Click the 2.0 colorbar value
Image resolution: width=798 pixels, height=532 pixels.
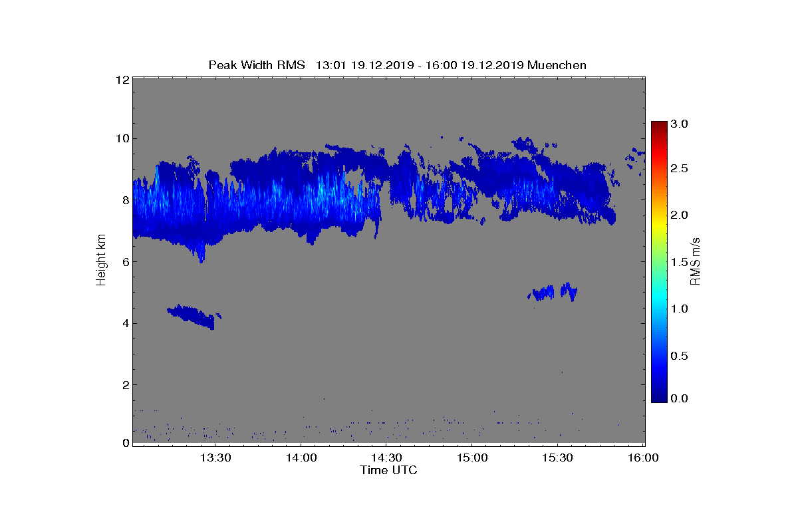679,215
